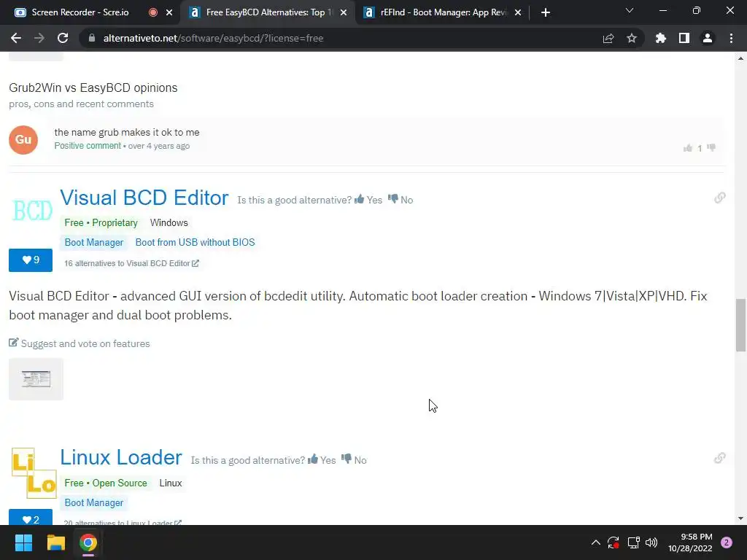
Task: Toggle the browser side panel icon
Action: tap(684, 38)
